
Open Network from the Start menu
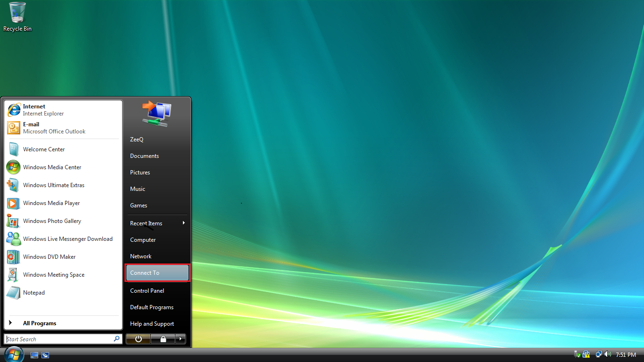click(x=157, y=256)
